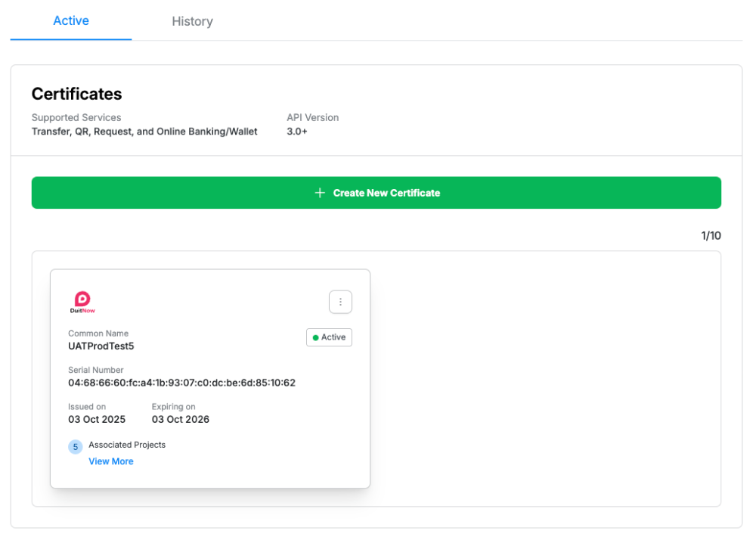Click the supported services list text

(144, 132)
